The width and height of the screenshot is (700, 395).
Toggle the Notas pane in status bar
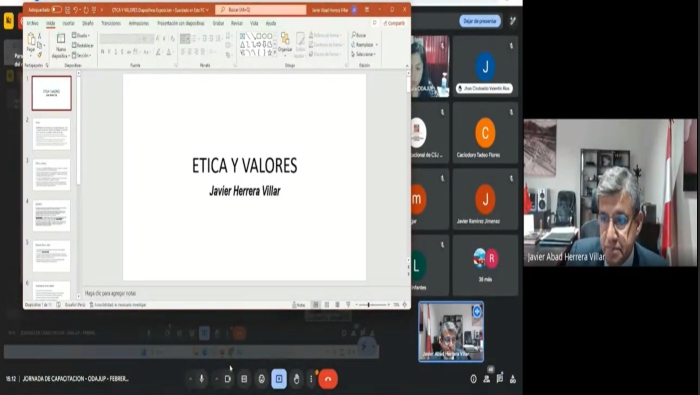[299, 305]
